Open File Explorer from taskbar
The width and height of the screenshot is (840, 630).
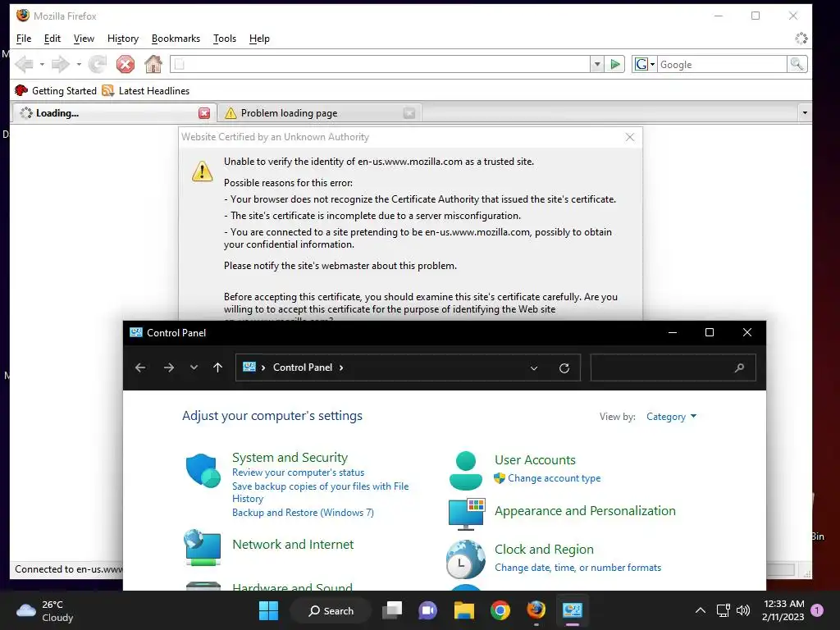coord(464,610)
